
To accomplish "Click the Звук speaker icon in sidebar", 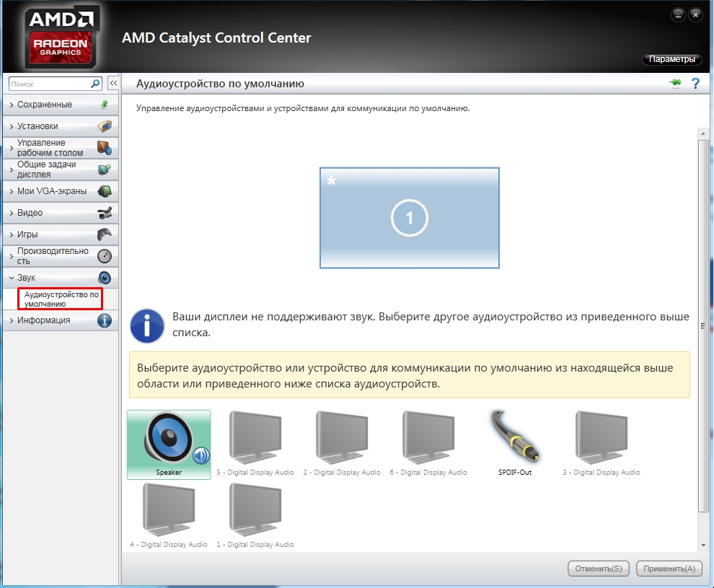I will pos(105,277).
